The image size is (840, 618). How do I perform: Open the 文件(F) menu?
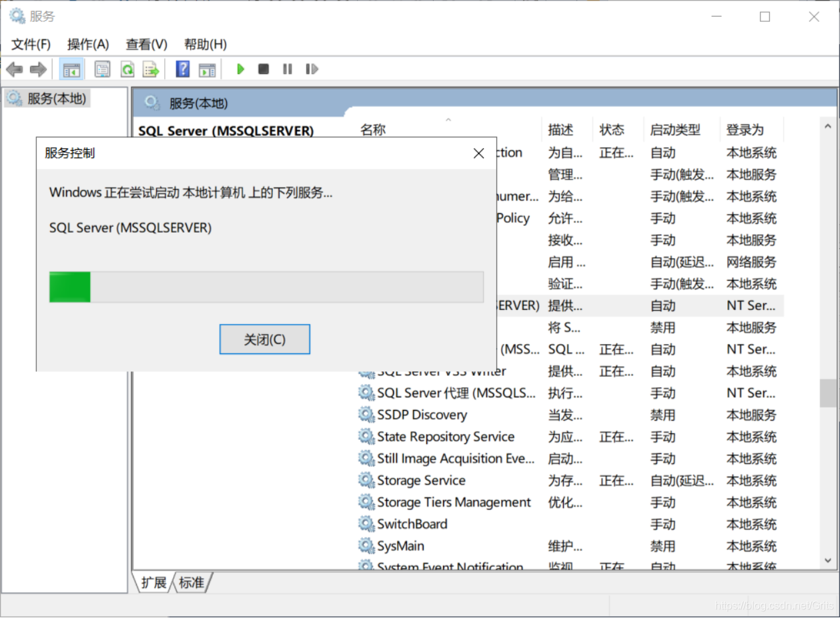tap(31, 45)
